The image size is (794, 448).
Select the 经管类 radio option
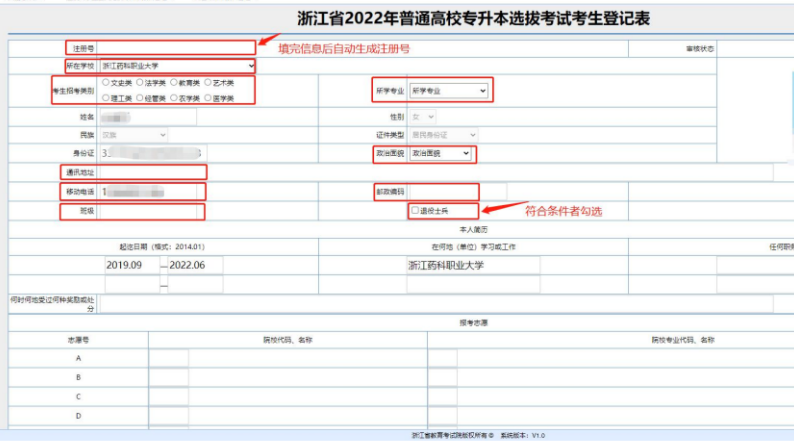(x=140, y=98)
